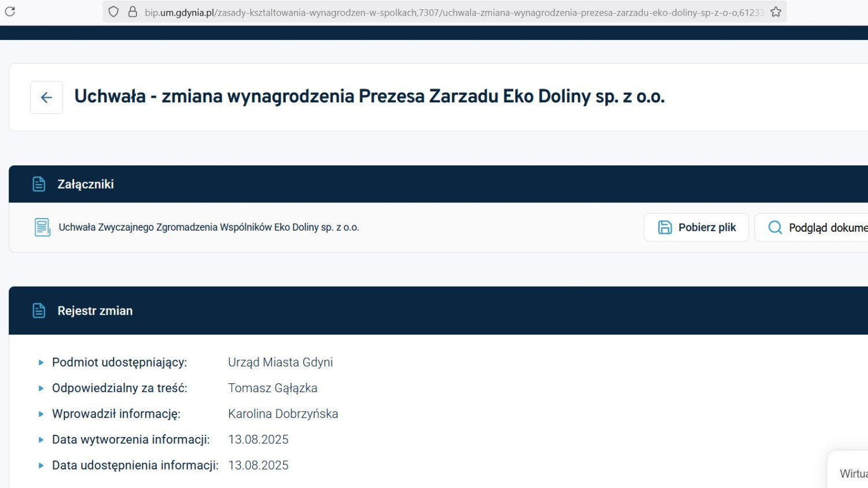This screenshot has width=868, height=488.
Task: Select the creation date 13.08.2025
Action: click(258, 439)
